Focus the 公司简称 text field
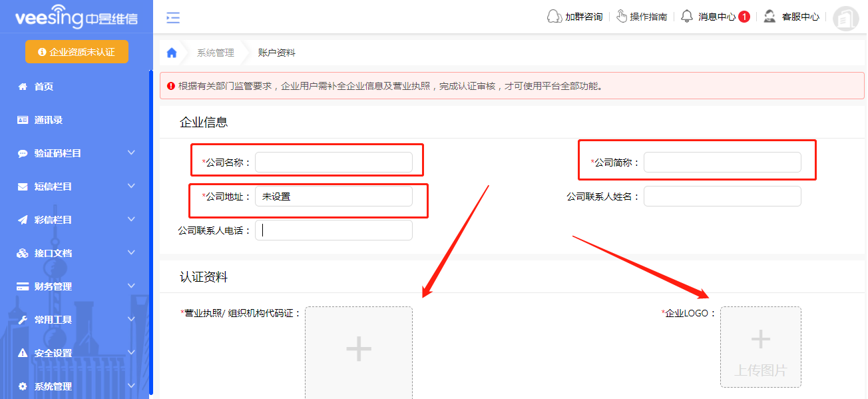Viewport: 868px width, 399px height. (x=722, y=162)
